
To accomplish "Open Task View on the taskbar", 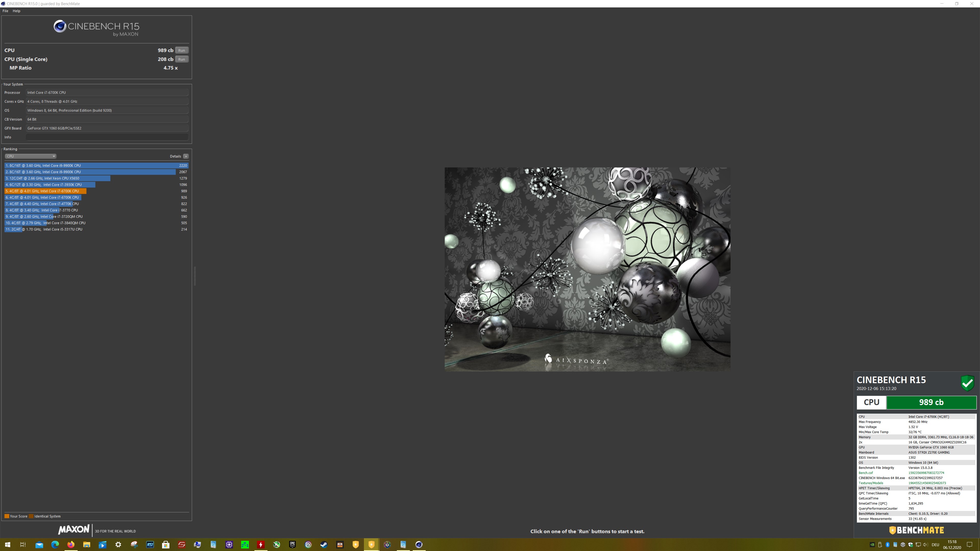I will click(x=23, y=545).
